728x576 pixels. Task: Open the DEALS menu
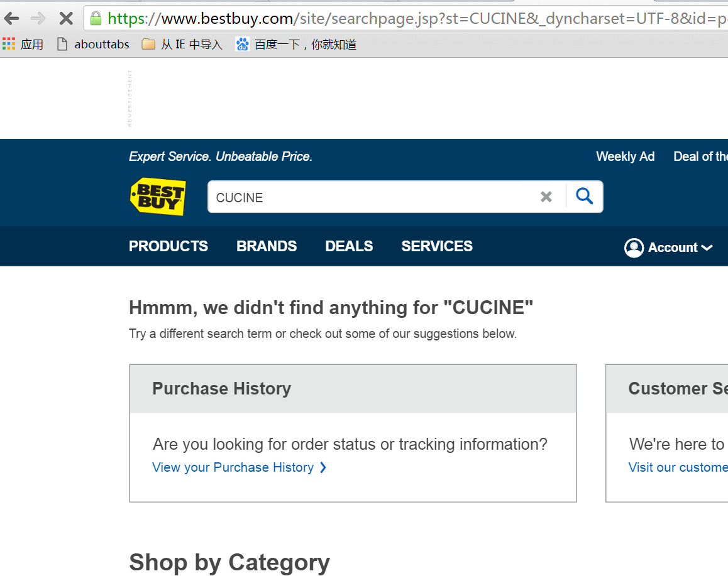[x=349, y=246]
